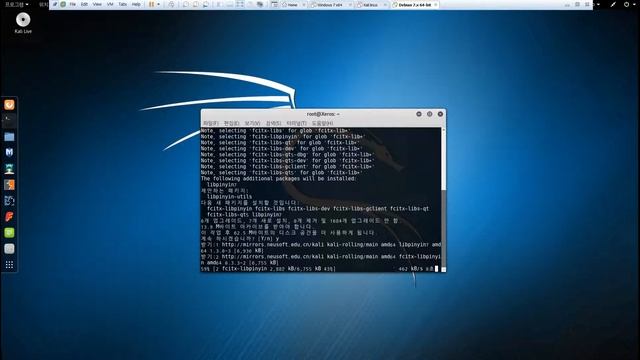640x360 pixels.
Task: Open the 검색(S) menu in the terminal
Action: [x=273, y=123]
